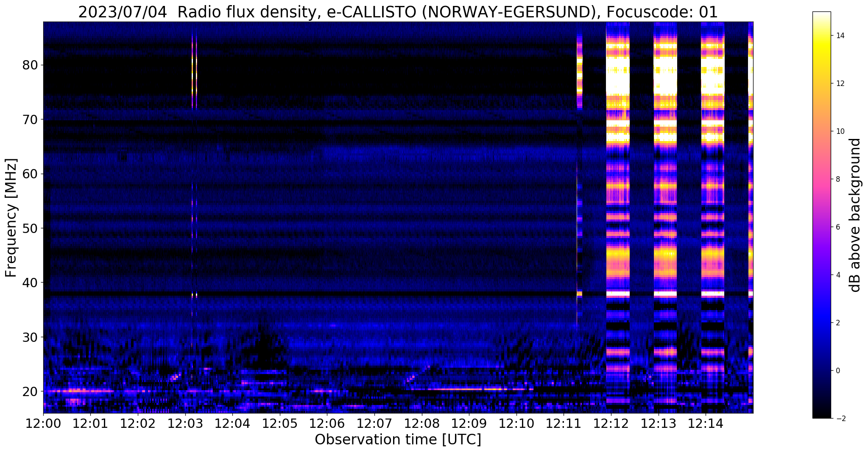
Task: Click the colorbar tick label 4
Action: pos(838,275)
